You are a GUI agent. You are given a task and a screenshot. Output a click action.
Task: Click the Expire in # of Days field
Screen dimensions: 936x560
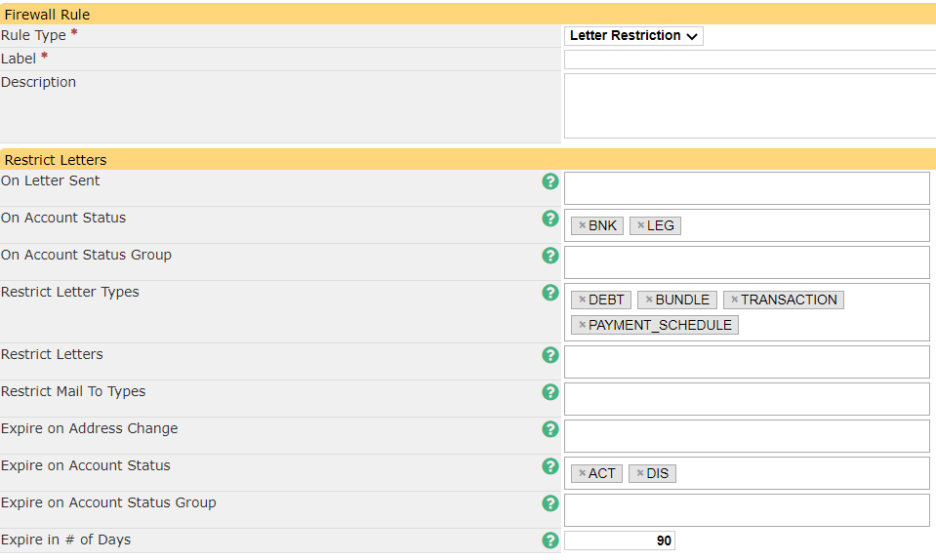coord(620,540)
